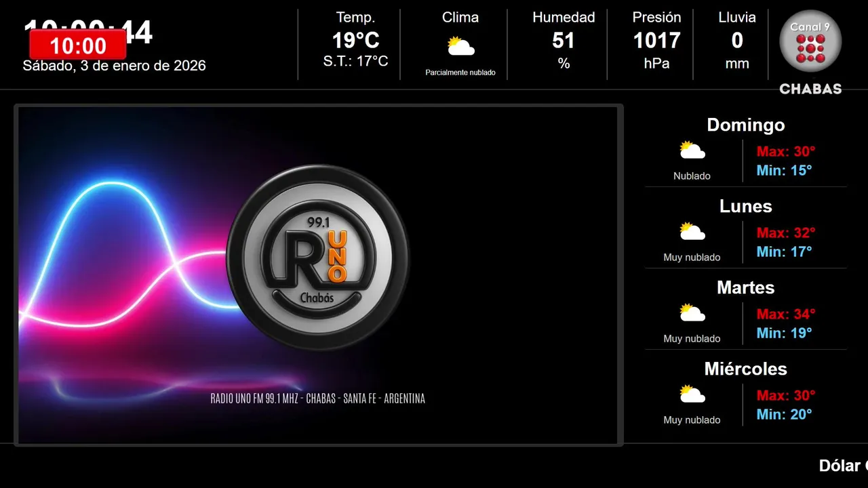Click Lunes's cloud forecast icon
The image size is (868, 488).
pyautogui.click(x=692, y=232)
